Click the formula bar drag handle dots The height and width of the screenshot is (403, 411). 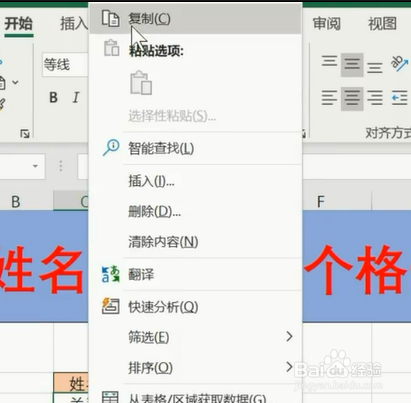(61, 166)
